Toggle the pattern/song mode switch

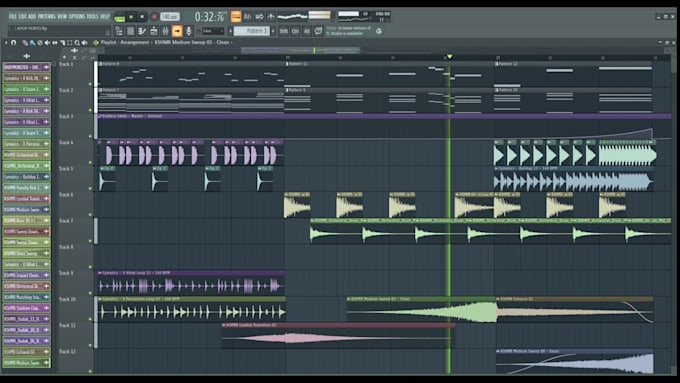tap(119, 18)
